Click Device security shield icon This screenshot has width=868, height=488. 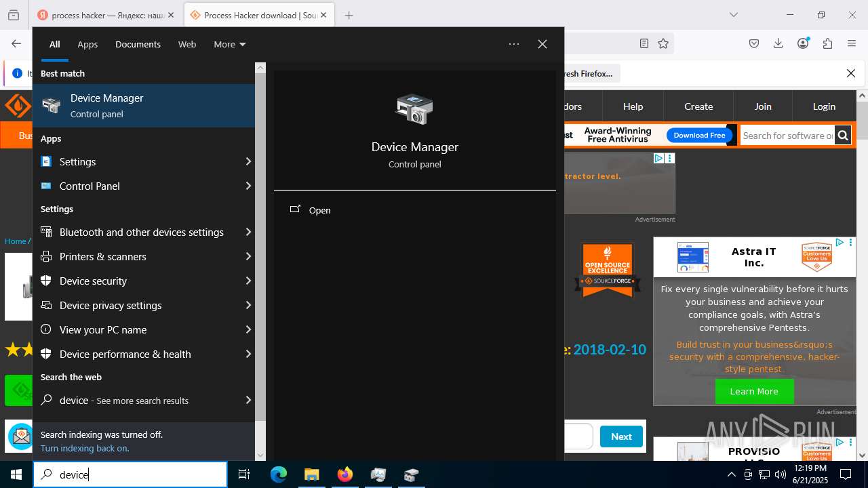[x=46, y=281]
